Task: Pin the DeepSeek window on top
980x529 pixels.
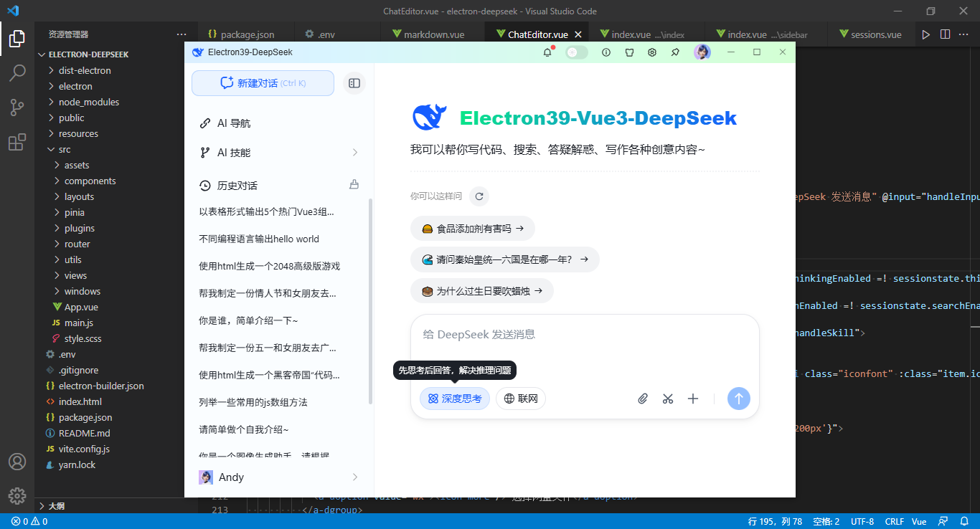Action: [675, 52]
